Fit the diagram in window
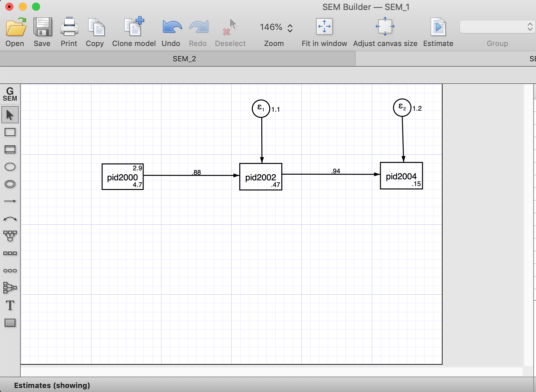This screenshot has height=392, width=536. tap(324, 26)
